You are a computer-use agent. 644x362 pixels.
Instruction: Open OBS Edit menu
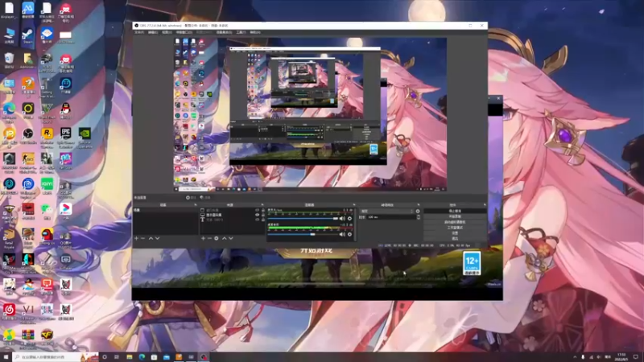(x=153, y=32)
